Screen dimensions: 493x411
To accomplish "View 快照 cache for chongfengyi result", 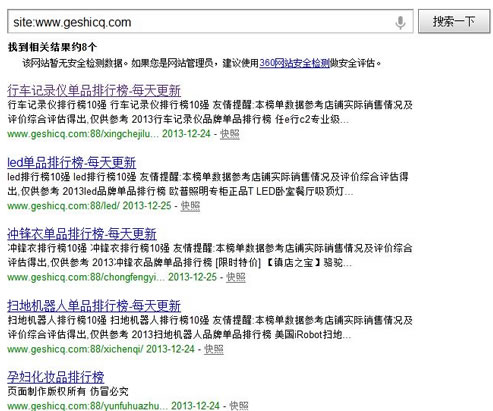I will (x=236, y=277).
